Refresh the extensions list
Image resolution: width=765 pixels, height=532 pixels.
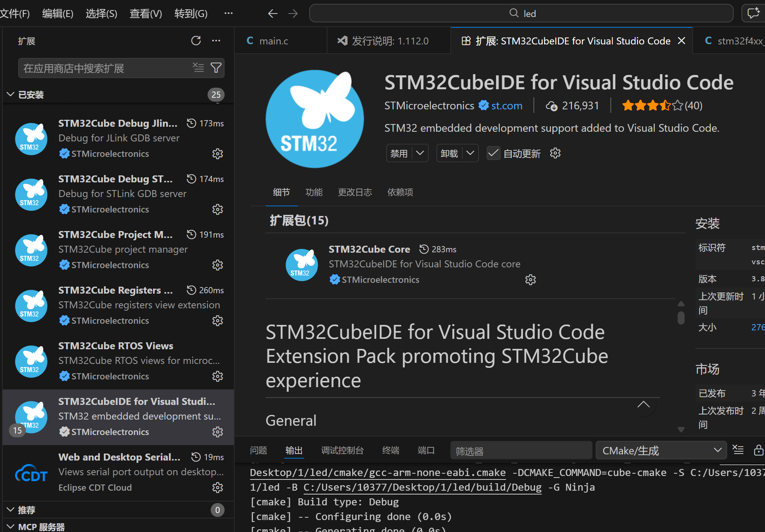pyautogui.click(x=196, y=41)
